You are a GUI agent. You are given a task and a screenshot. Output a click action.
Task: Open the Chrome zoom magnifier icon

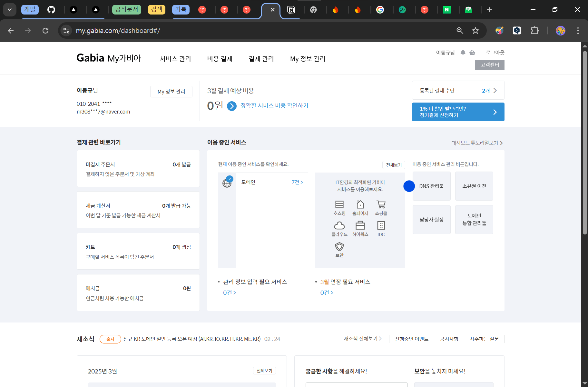(460, 31)
